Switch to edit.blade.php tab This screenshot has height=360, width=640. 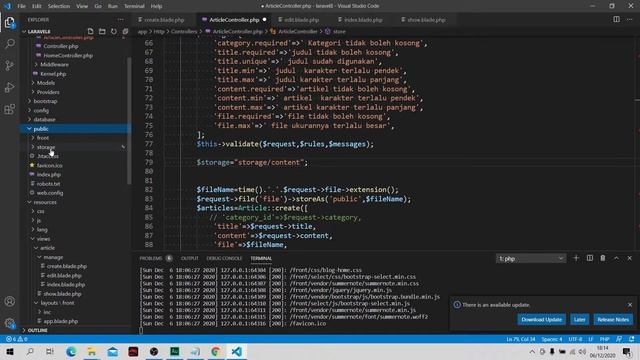[301, 20]
